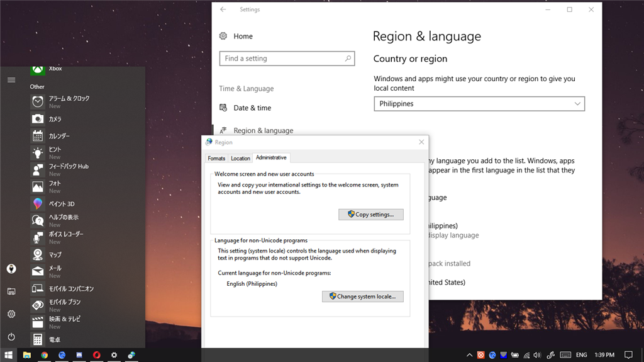Viewport: 644px width, 362px height.
Task: Click the search magnifier in Settings
Action: coord(348,59)
